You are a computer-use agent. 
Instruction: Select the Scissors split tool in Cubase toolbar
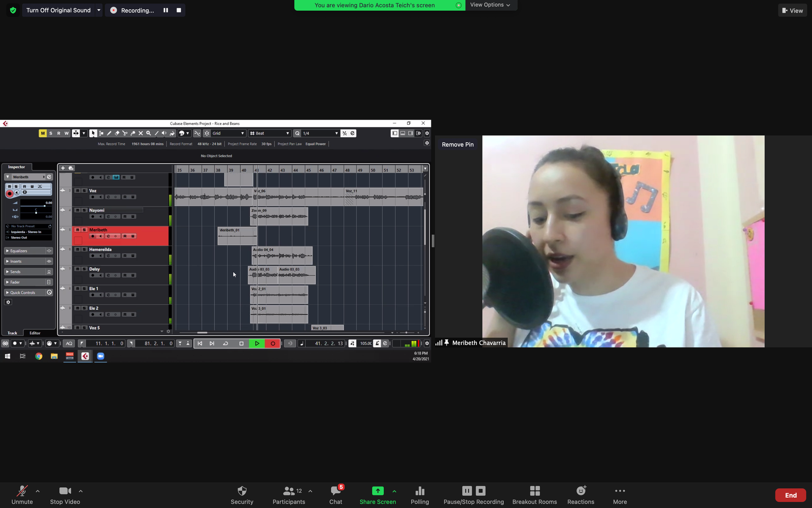pyautogui.click(x=125, y=133)
